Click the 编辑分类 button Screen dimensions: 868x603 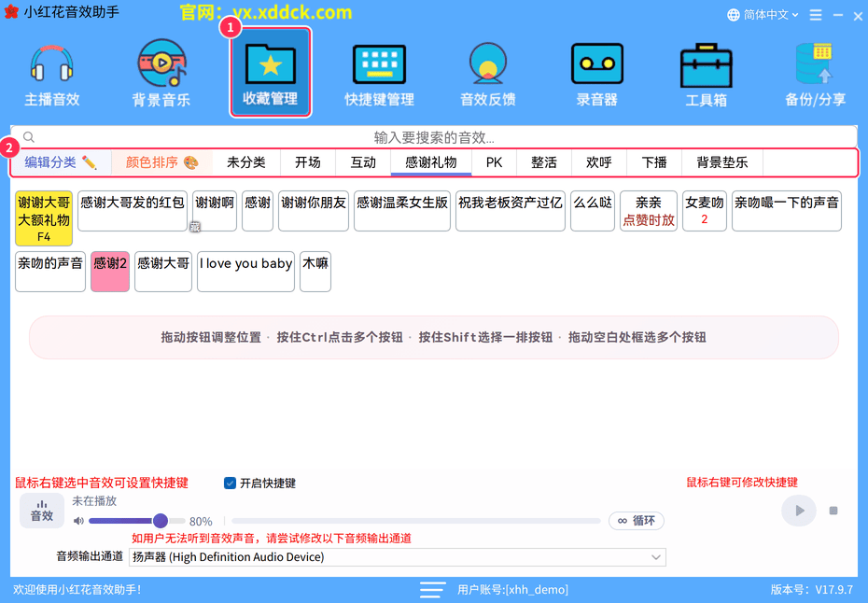[61, 162]
